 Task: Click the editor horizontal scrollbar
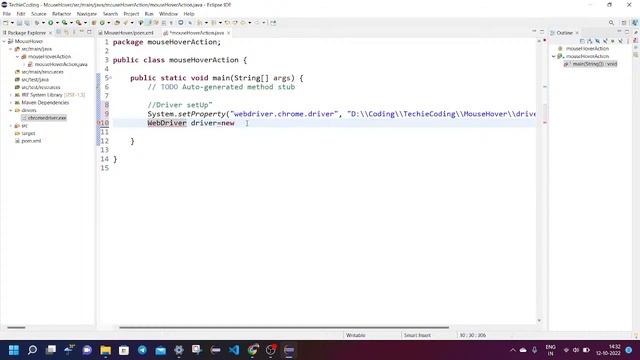(x=284, y=327)
